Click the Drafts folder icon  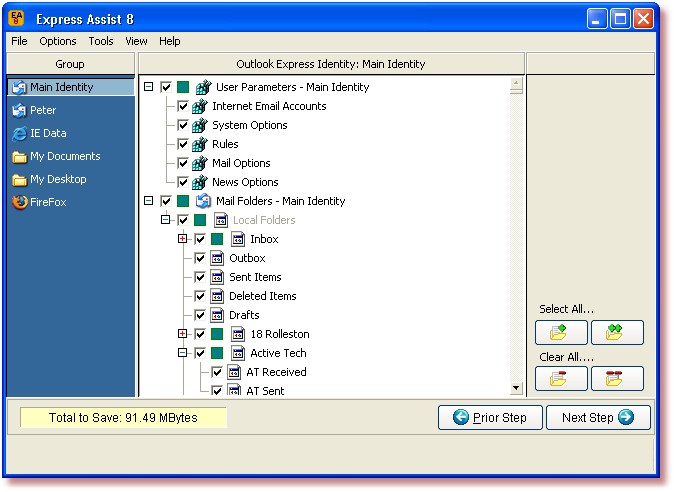click(217, 315)
